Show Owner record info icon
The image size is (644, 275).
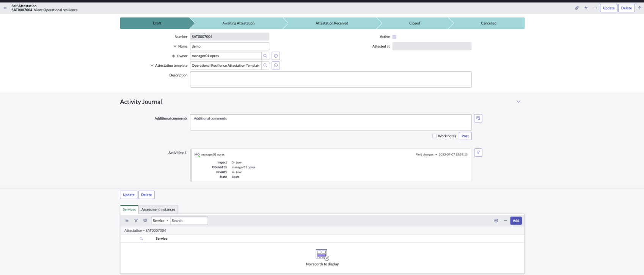(276, 56)
